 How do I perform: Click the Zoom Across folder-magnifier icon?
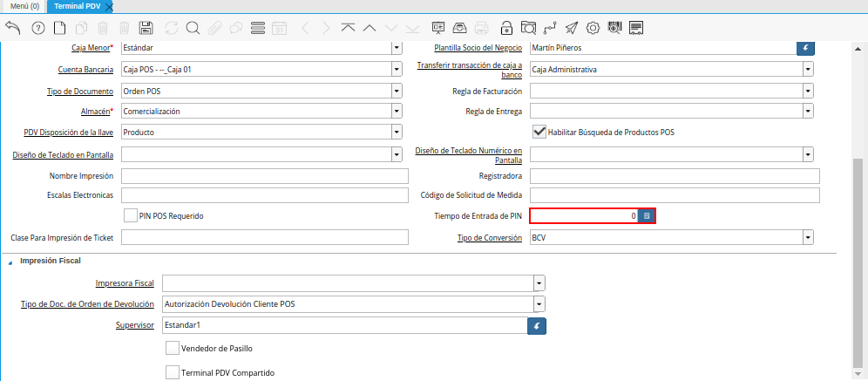(x=529, y=28)
